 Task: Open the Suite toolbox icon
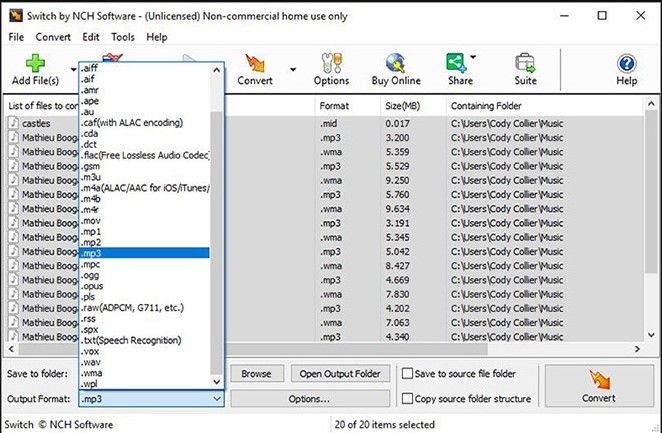[525, 63]
